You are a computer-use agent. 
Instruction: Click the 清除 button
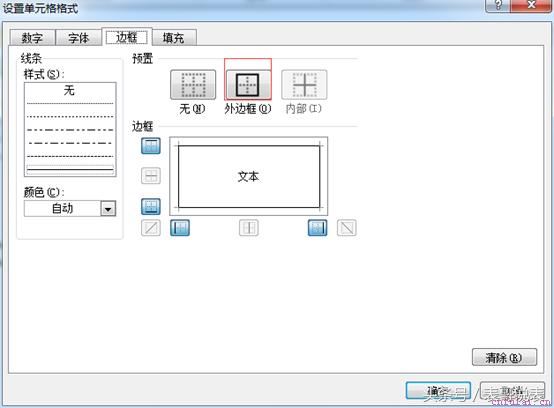(x=504, y=357)
